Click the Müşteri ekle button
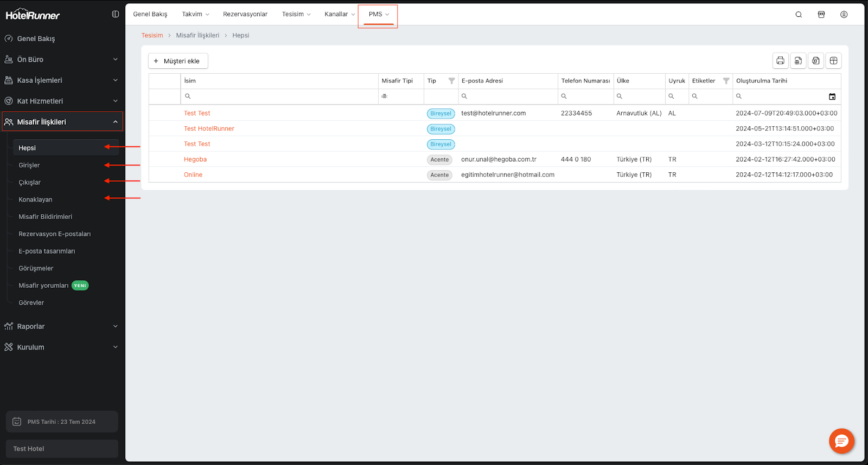 tap(178, 61)
